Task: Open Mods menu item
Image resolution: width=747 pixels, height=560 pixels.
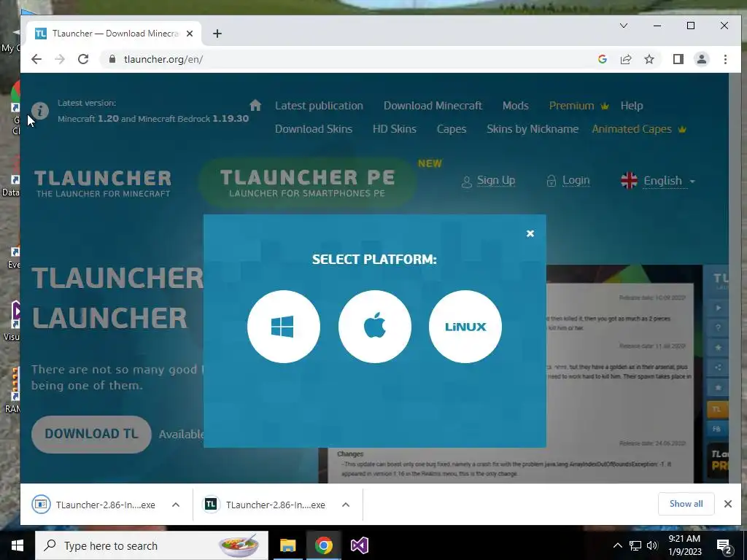Action: coord(516,106)
